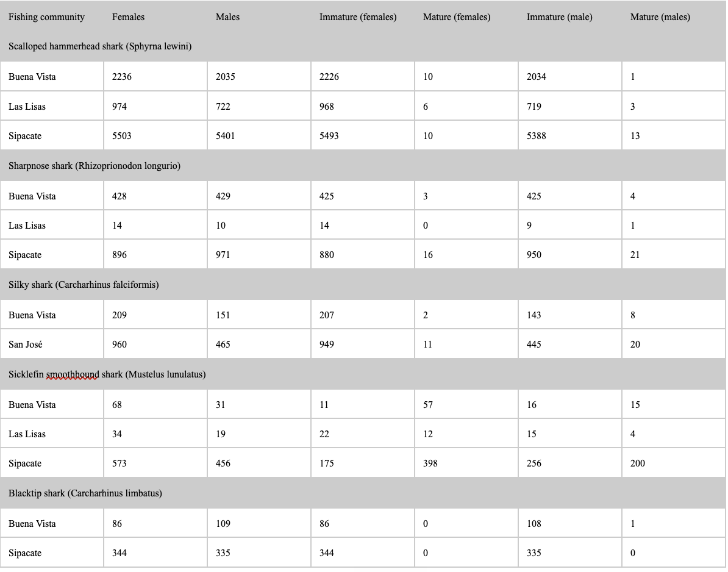This screenshot has height=572, width=728.
Task: Select the cell containing 971
Action: click(259, 255)
